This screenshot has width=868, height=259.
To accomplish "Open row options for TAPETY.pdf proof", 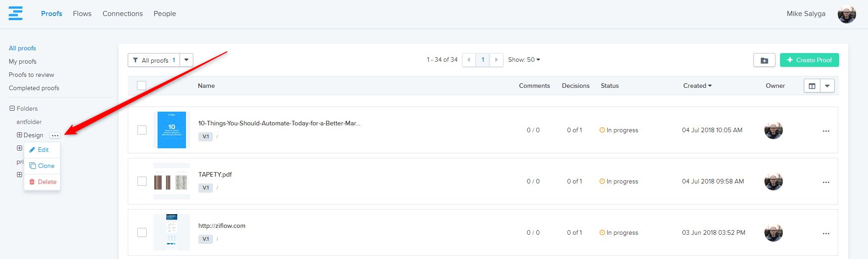I will [x=825, y=182].
